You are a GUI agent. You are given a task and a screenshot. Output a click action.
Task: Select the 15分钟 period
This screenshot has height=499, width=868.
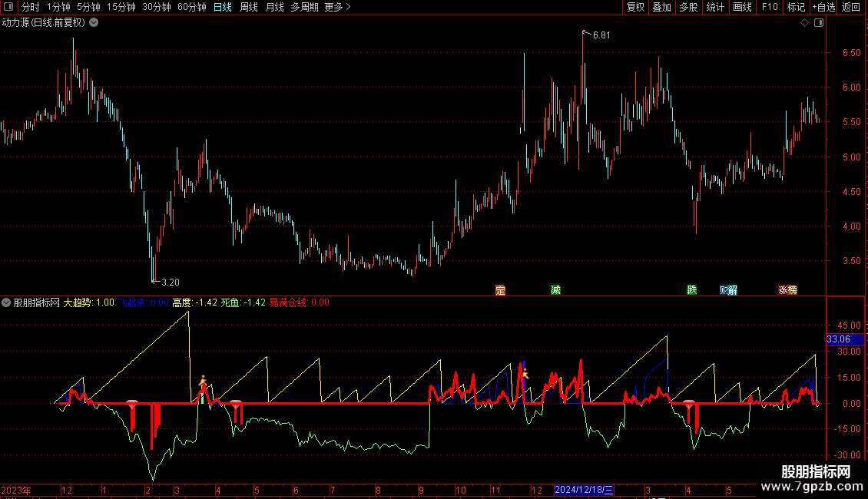[x=121, y=7]
